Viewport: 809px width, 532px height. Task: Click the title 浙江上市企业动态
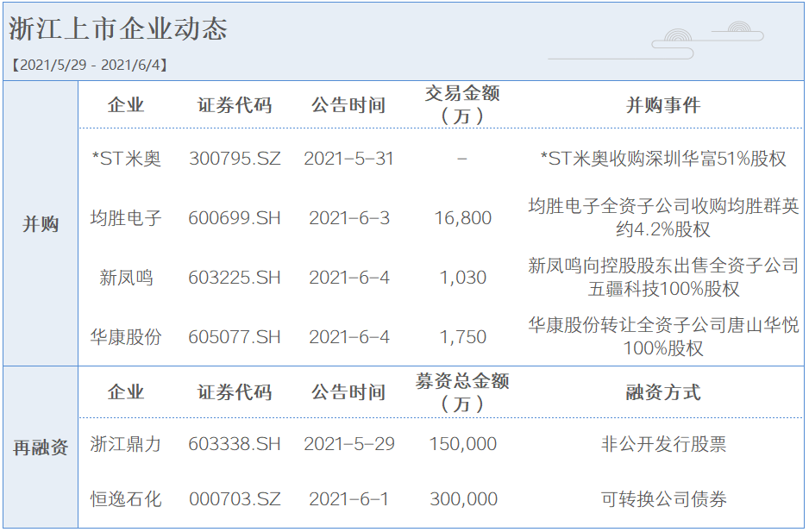pos(118,28)
